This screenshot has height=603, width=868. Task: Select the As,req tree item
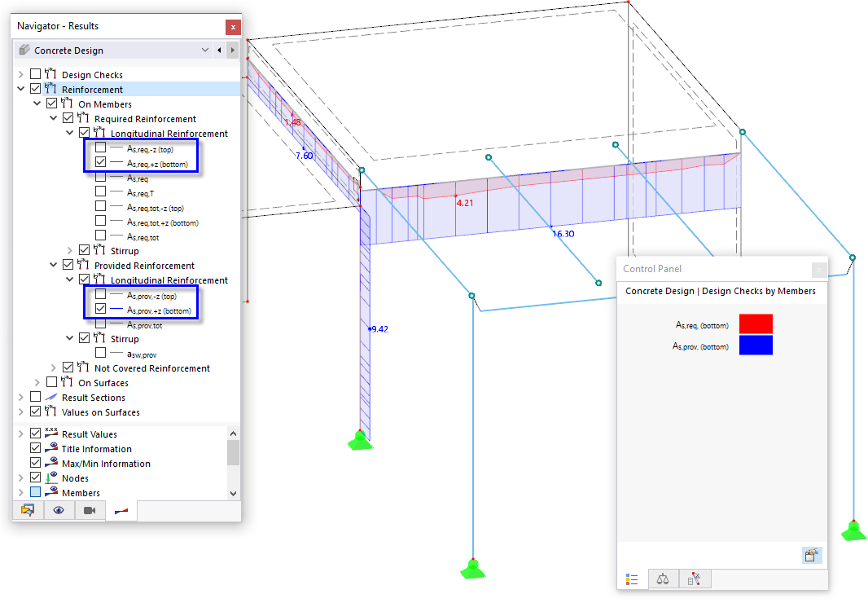pyautogui.click(x=138, y=178)
